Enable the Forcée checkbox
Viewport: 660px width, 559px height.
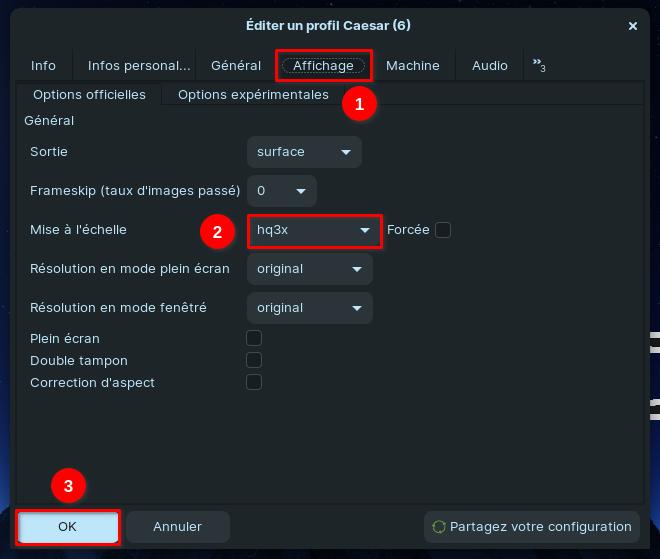tap(443, 230)
